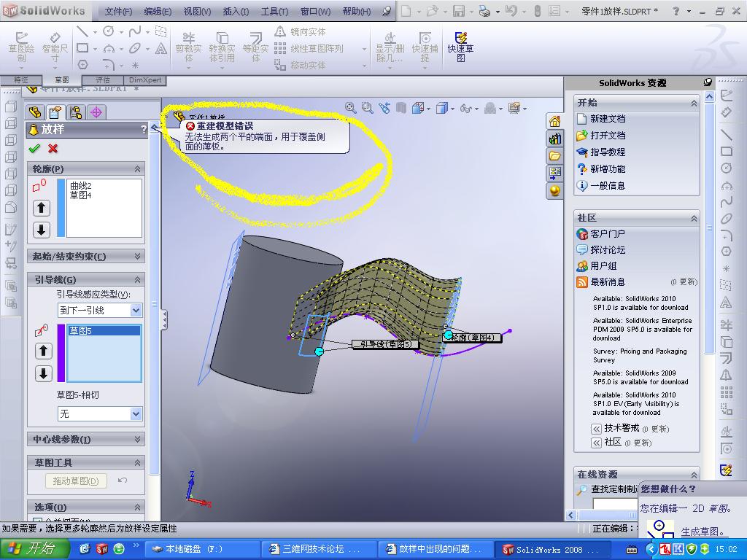Viewport: 747px width, 560px height.
Task: Open the 编辑(E) menu
Action: tap(158, 11)
